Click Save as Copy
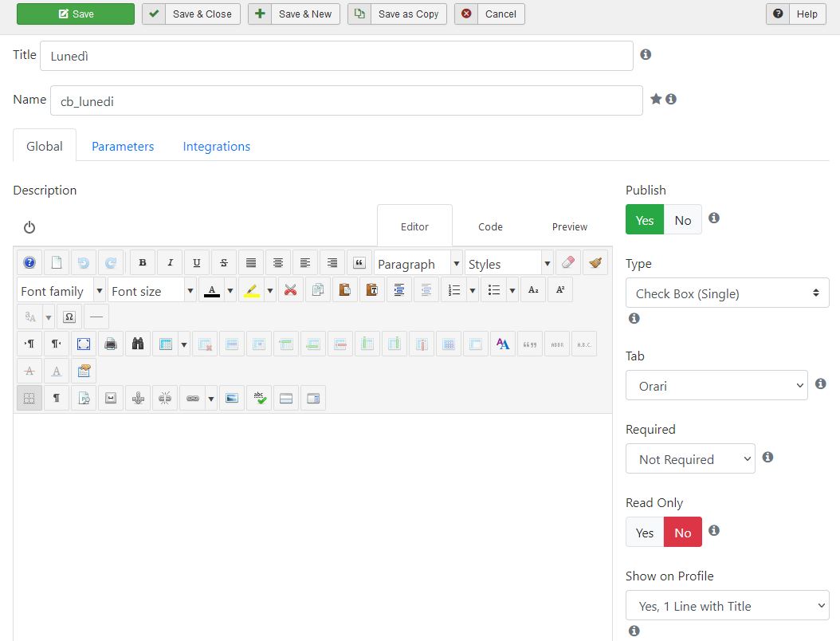The width and height of the screenshot is (840, 641). tap(397, 14)
